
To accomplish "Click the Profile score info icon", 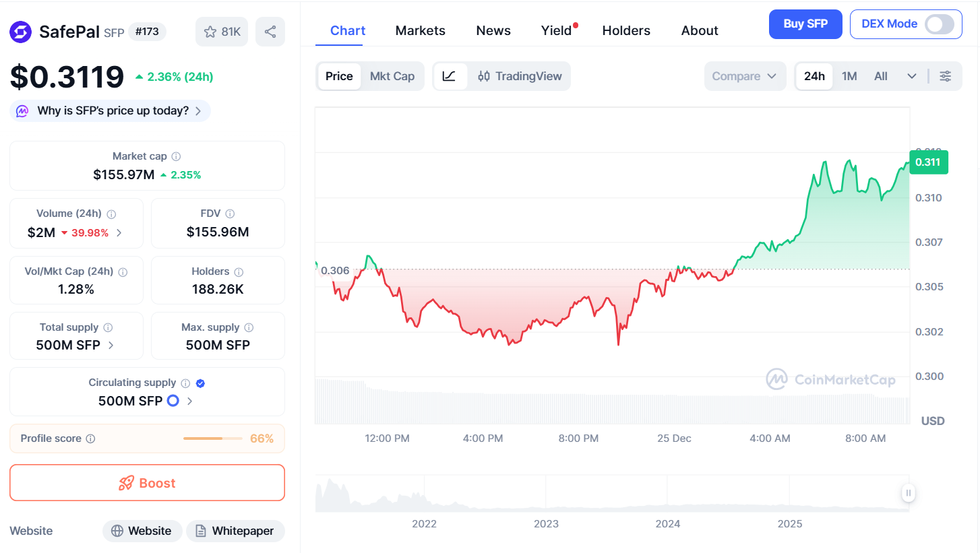I will (90, 438).
